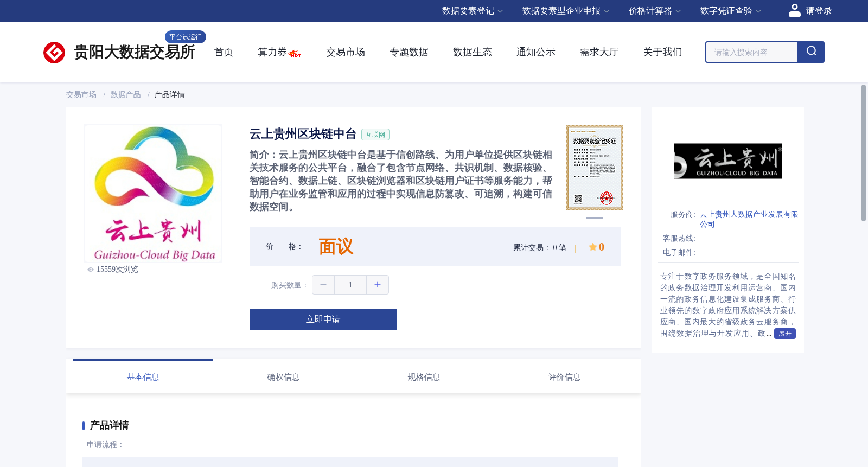
Task: Open 数据产品 breadcrumb link
Action: (125, 95)
